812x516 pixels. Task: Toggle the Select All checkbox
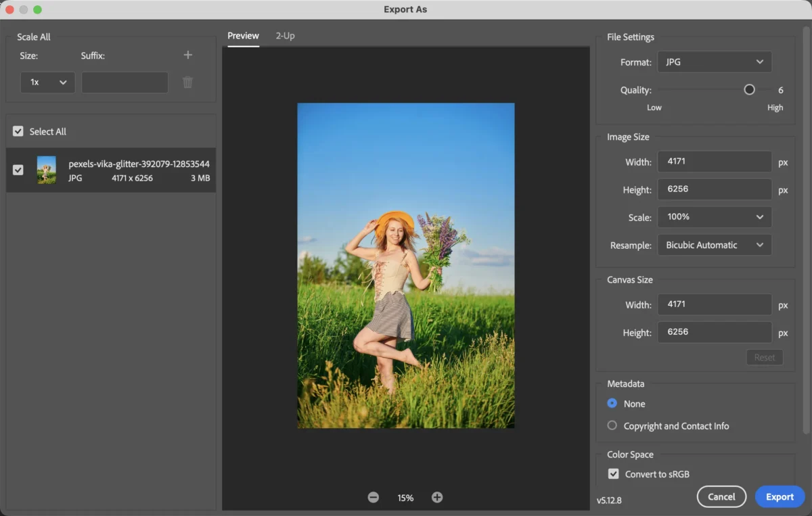click(18, 131)
